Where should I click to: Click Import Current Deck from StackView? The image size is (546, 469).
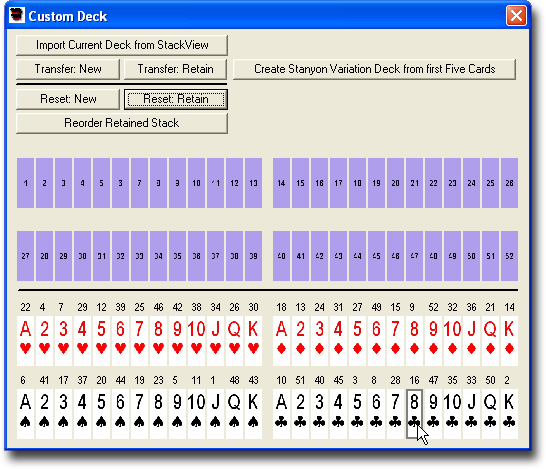click(x=122, y=45)
